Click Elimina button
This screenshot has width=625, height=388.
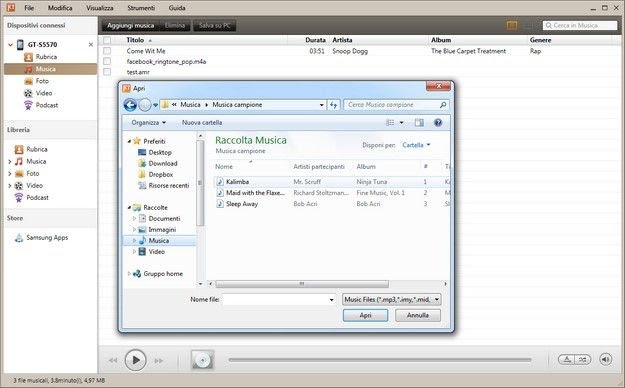point(175,26)
